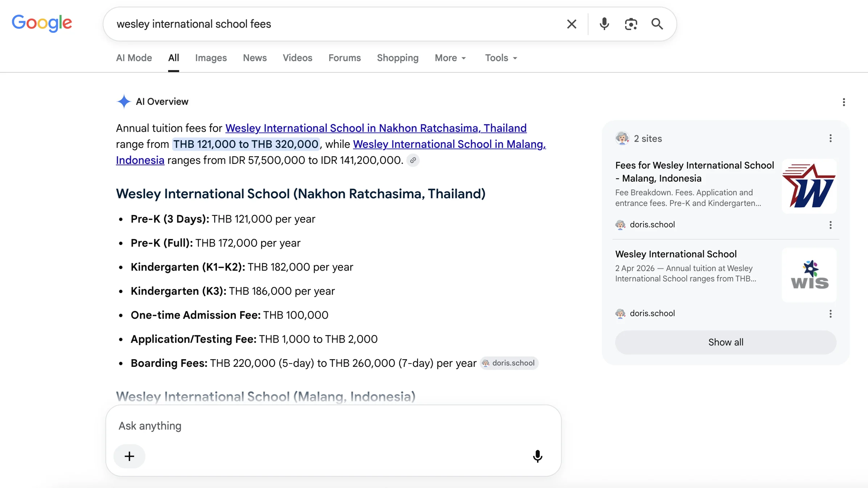Screen dimensions: 868x488
Task: Click the plus button in Ask anything box
Action: coord(129,456)
